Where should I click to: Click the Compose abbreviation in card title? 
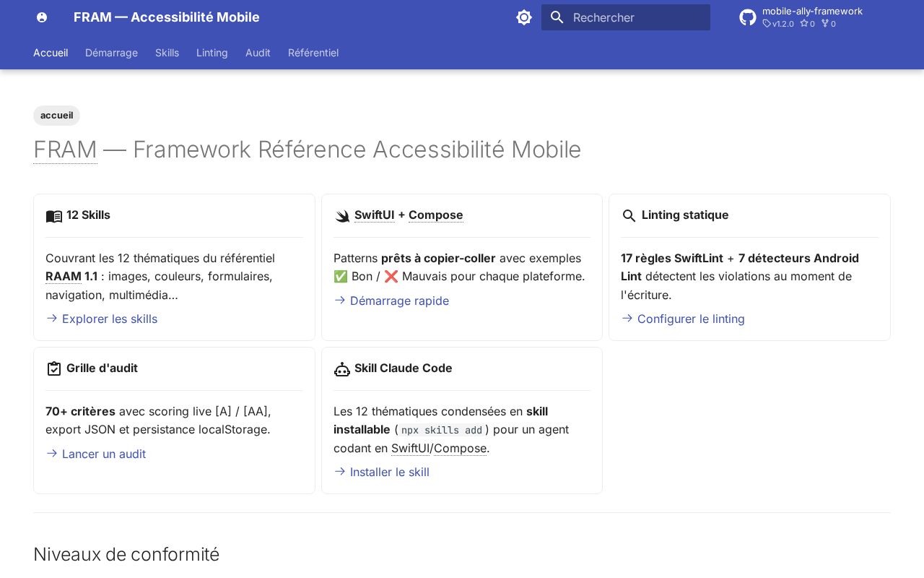click(x=436, y=215)
